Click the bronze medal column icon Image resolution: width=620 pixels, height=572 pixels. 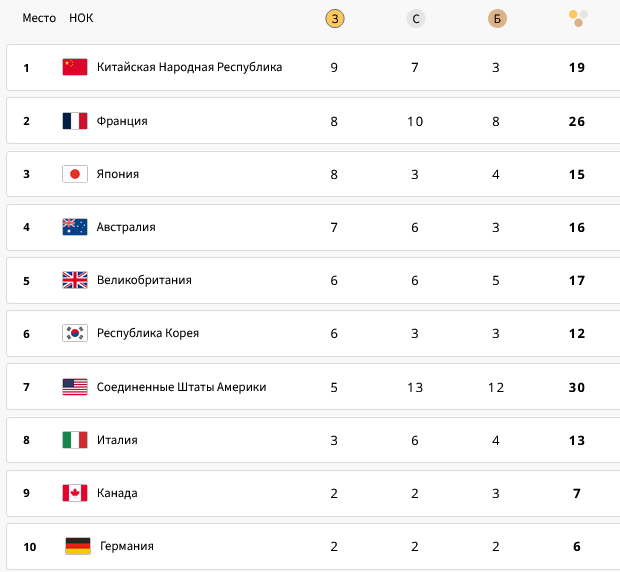click(x=496, y=19)
